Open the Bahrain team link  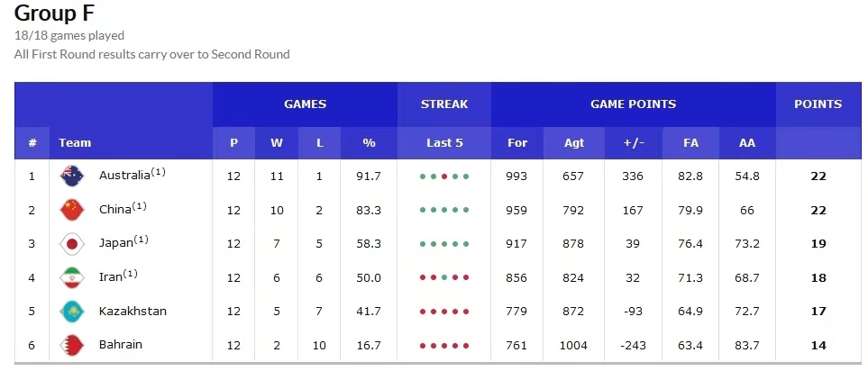(121, 345)
